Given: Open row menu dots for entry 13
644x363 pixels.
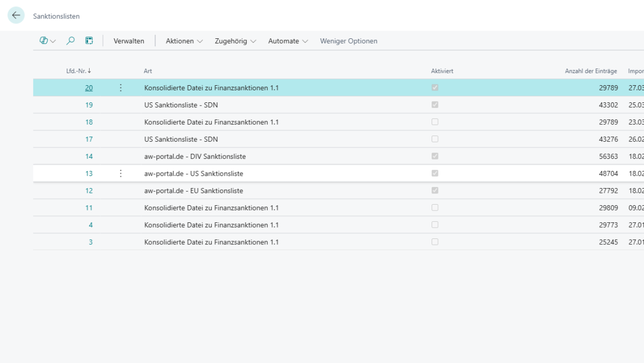Looking at the screenshot, I should [120, 173].
